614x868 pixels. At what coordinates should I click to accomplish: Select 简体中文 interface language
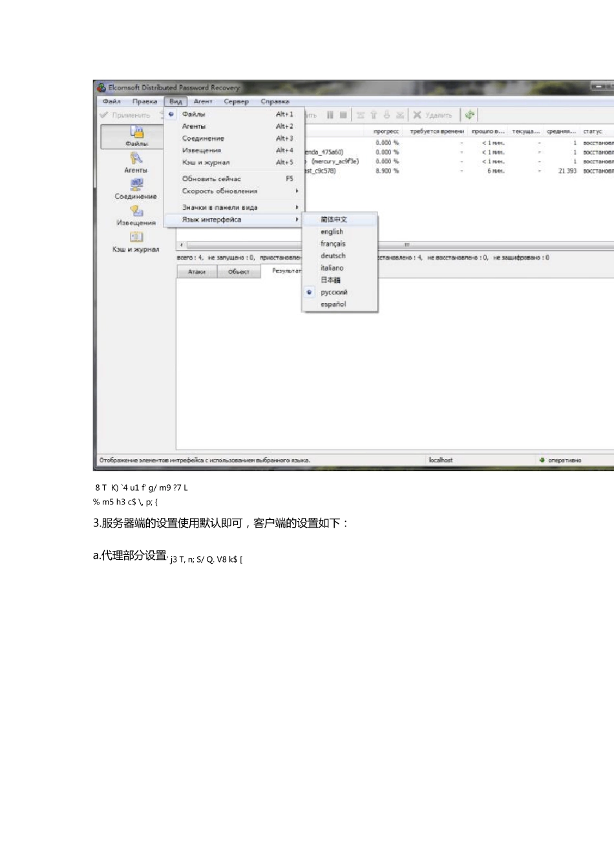[340, 220]
